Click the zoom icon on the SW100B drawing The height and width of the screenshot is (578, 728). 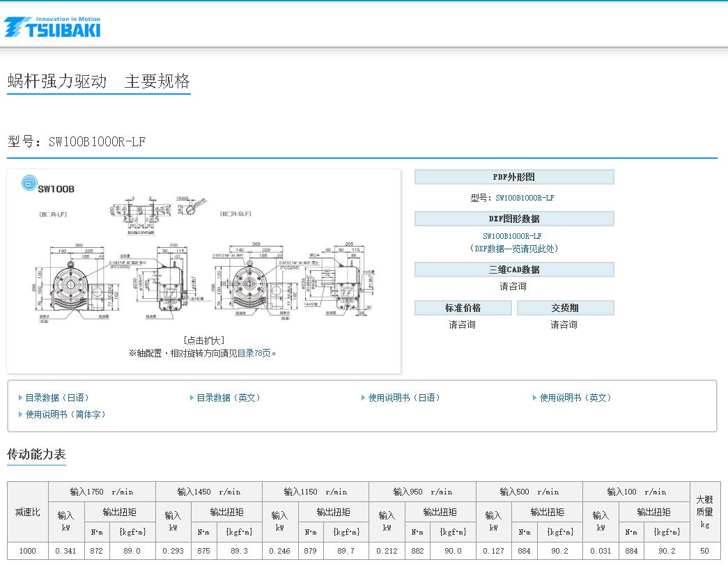(x=28, y=182)
